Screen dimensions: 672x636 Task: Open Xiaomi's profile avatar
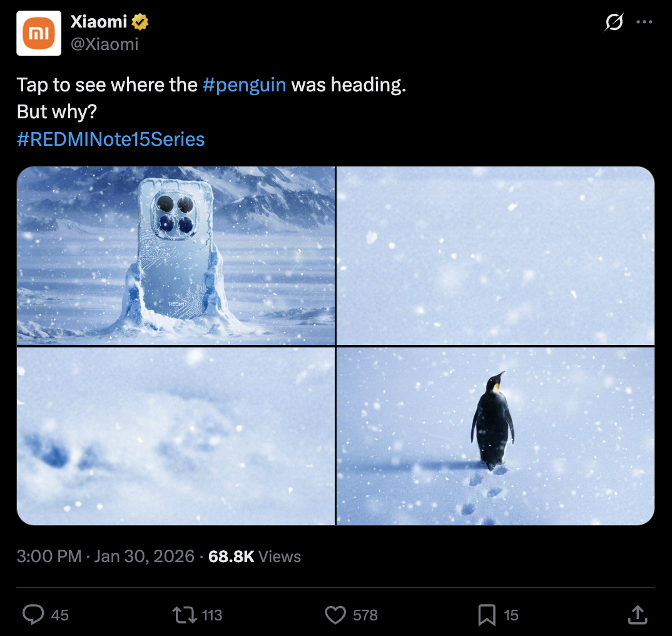point(39,32)
